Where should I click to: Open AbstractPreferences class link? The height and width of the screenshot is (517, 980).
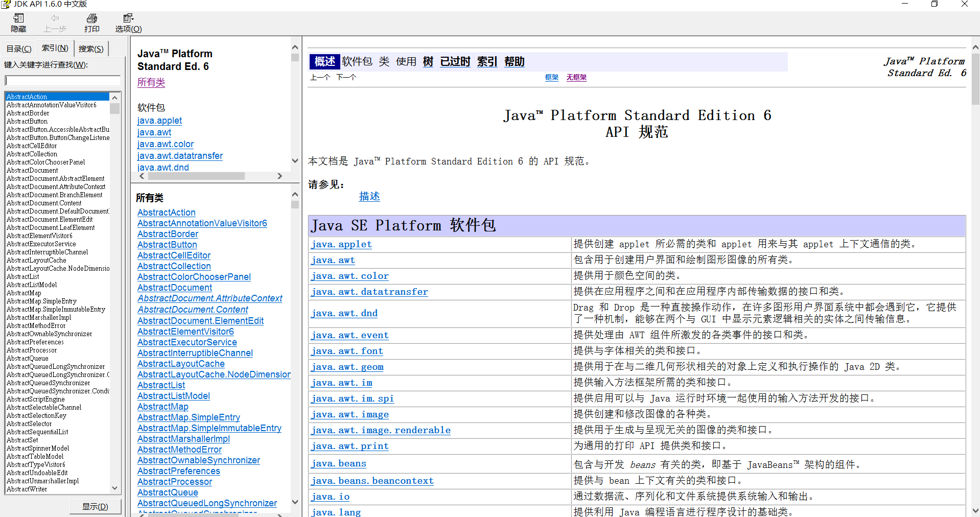(x=179, y=471)
